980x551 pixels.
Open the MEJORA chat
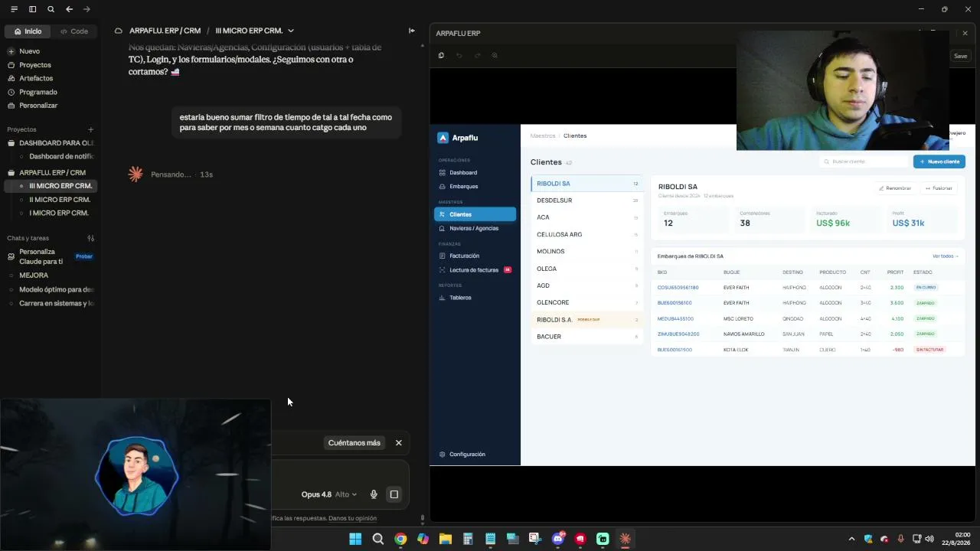click(x=34, y=275)
